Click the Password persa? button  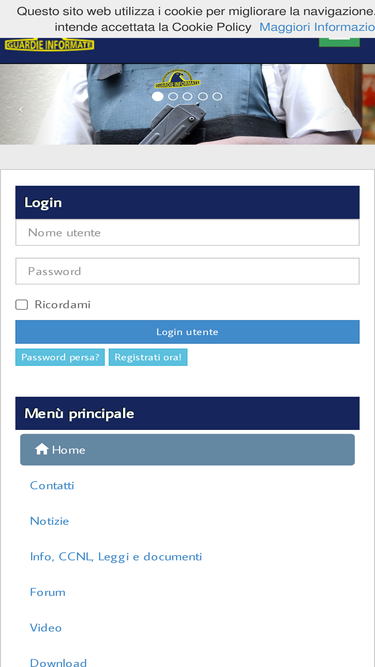coord(60,357)
